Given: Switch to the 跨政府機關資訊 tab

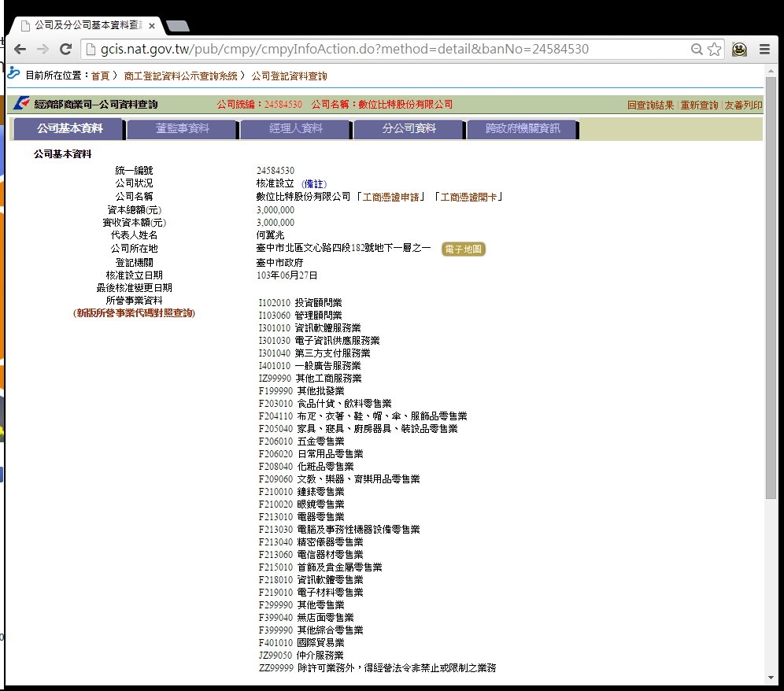Looking at the screenshot, I should click(x=523, y=128).
